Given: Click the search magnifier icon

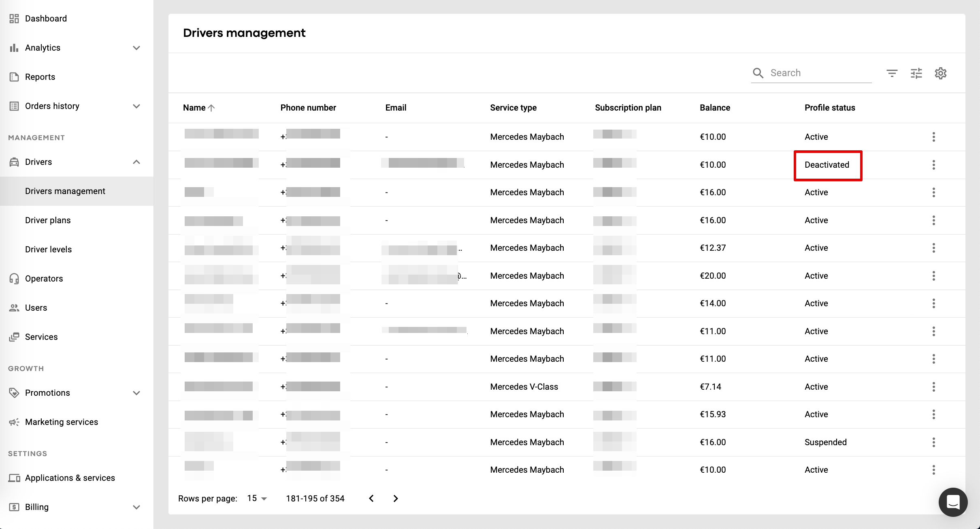Looking at the screenshot, I should pos(758,73).
